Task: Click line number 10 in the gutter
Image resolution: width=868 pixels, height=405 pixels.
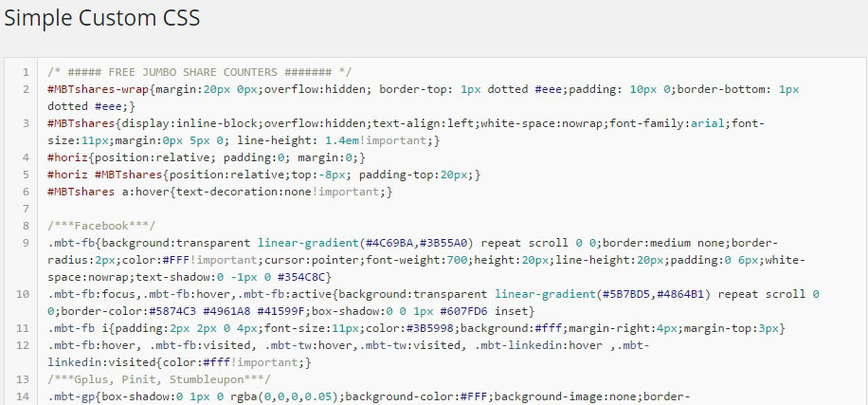Action: click(x=23, y=294)
